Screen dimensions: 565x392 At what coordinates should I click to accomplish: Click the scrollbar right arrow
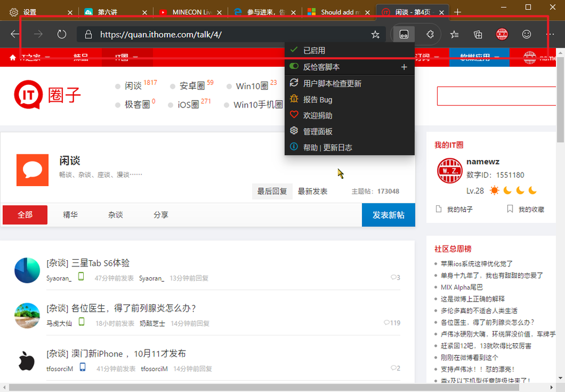[x=551, y=387]
